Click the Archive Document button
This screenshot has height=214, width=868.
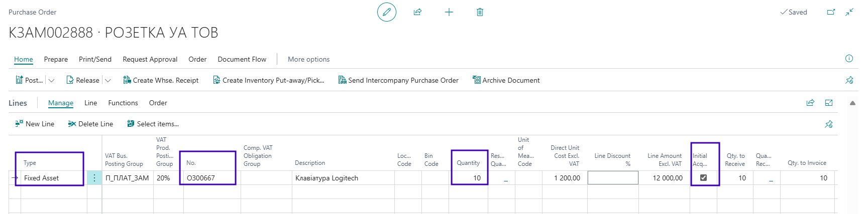506,80
